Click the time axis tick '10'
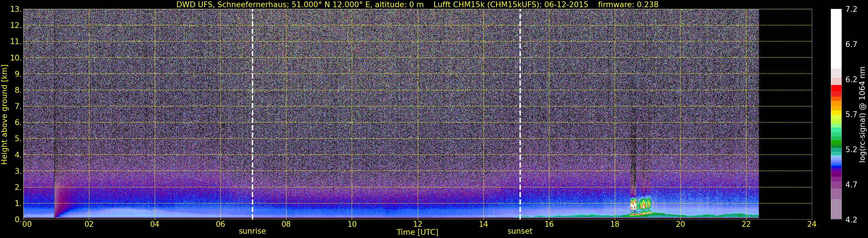The image size is (868, 238). click(352, 224)
